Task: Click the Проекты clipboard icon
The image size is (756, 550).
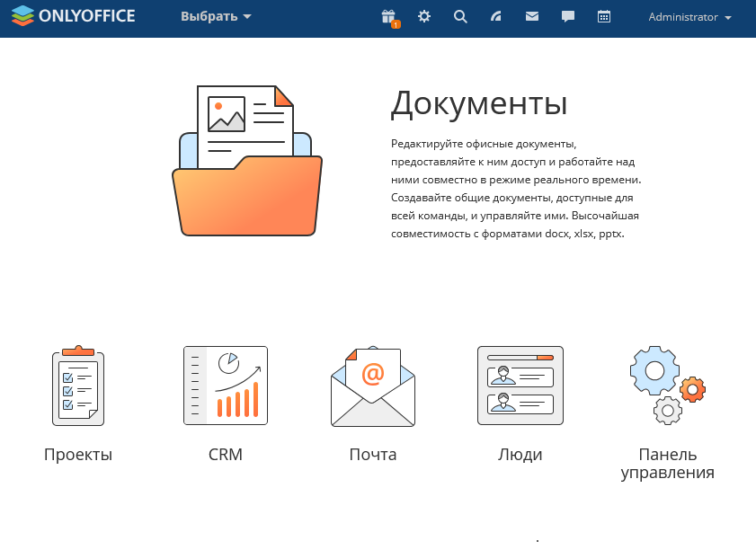Action: 78,386
